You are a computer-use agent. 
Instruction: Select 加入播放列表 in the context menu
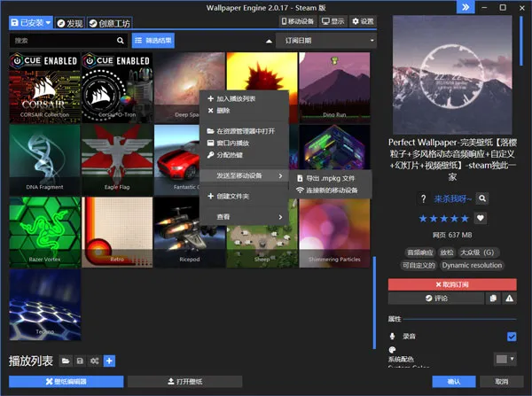[234, 98]
